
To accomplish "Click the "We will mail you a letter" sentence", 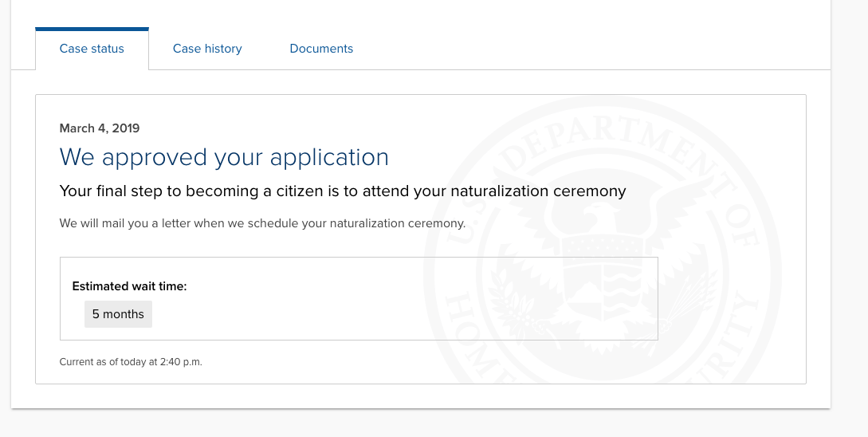I will tap(262, 223).
